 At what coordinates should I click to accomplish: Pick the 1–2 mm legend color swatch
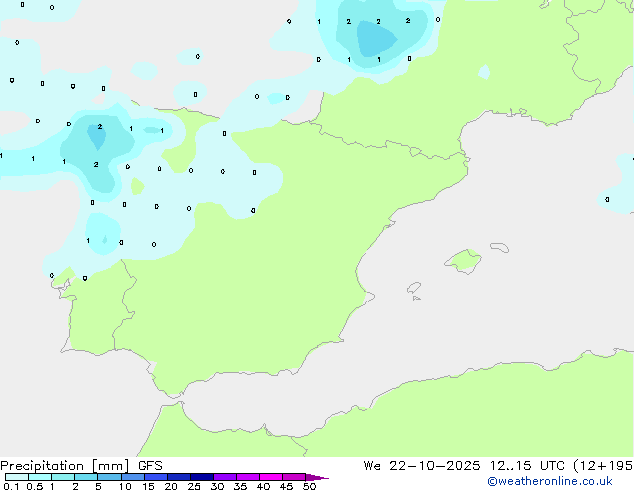click(63, 477)
